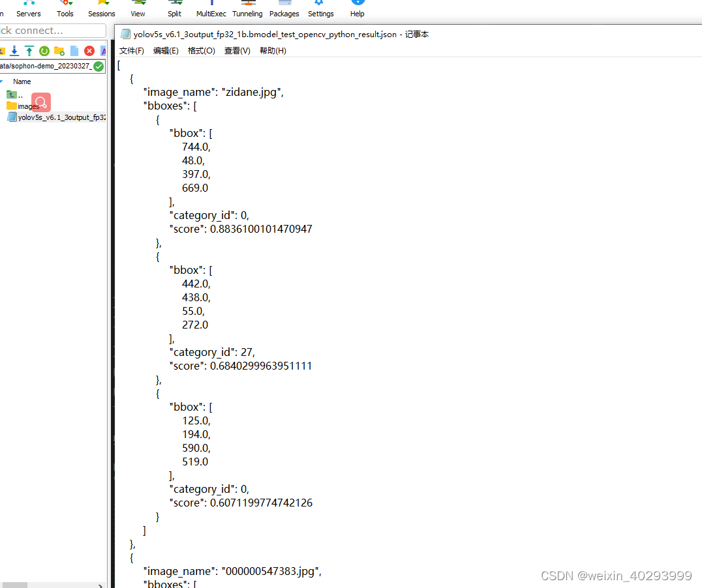Click the View toolbar button
This screenshot has width=702, height=588.
tap(138, 9)
